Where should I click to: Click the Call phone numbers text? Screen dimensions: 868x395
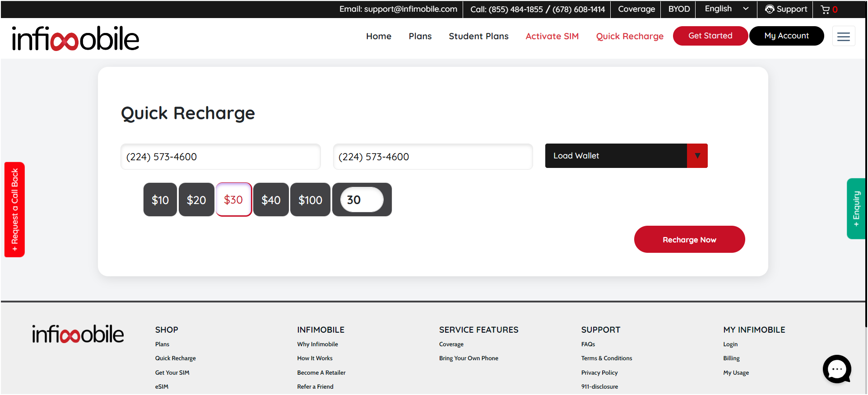[538, 9]
